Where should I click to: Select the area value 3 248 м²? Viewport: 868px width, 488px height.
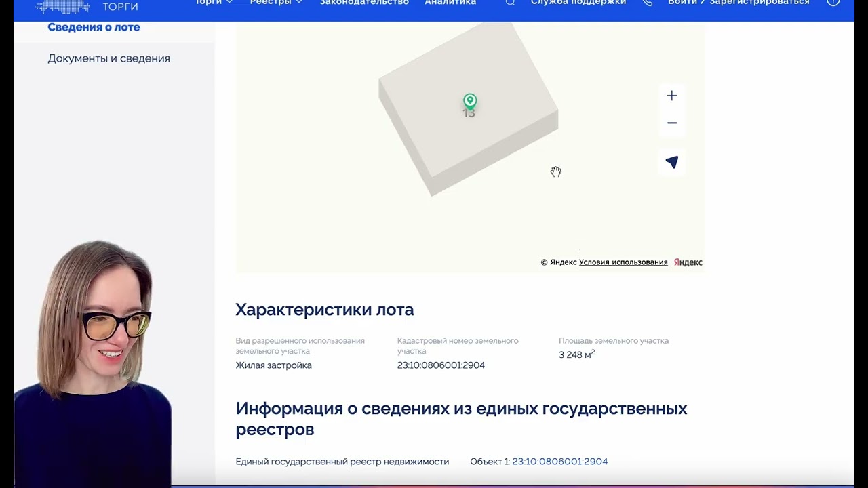pyautogui.click(x=576, y=354)
